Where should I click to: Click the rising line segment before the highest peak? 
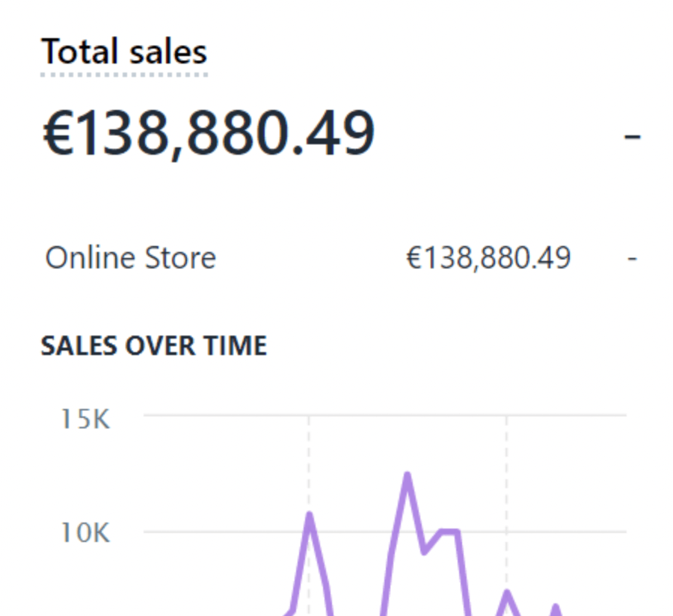[396, 523]
